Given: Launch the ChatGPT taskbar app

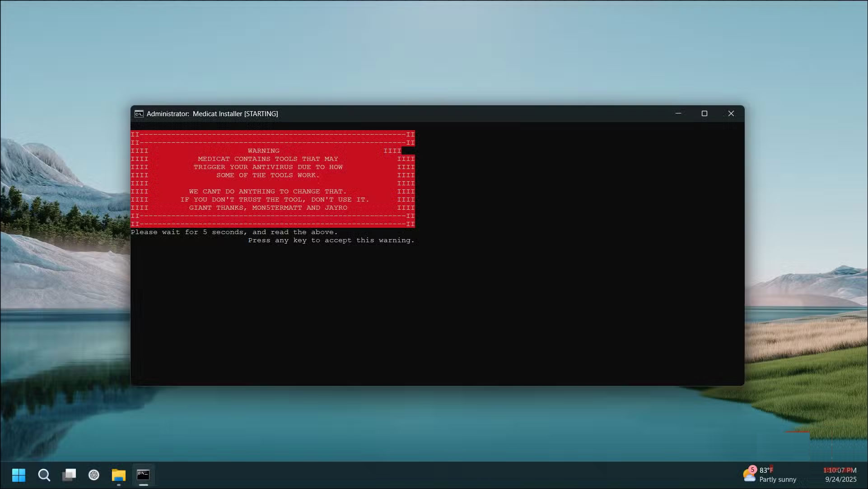Looking at the screenshot, I should coord(94,475).
